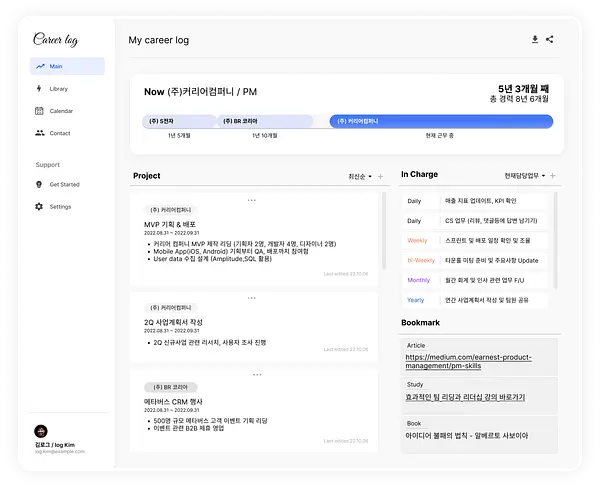600x487 pixels.
Task: Click the (주) BR 코리아 timeline segment
Action: pos(265,121)
